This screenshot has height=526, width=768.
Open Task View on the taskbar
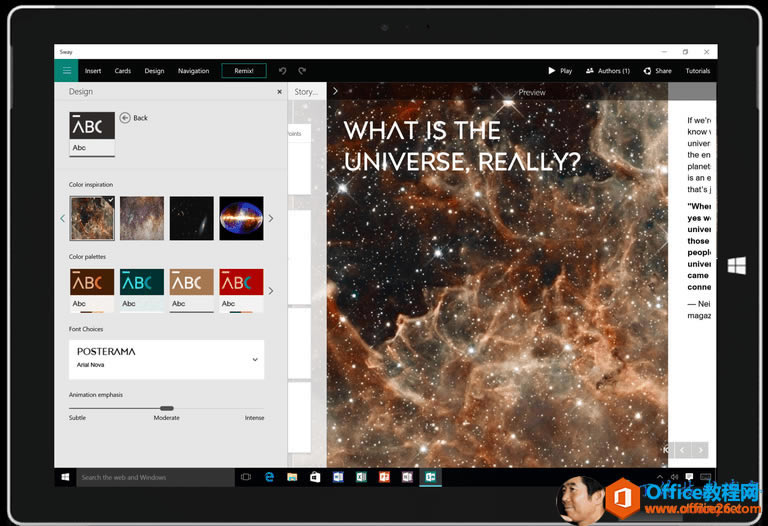coord(246,477)
